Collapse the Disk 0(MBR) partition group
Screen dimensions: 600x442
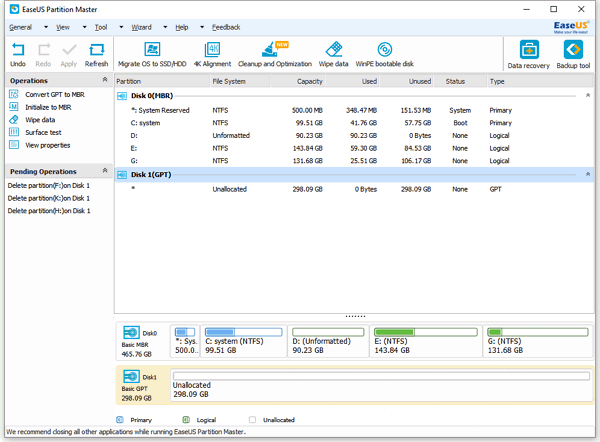point(588,95)
